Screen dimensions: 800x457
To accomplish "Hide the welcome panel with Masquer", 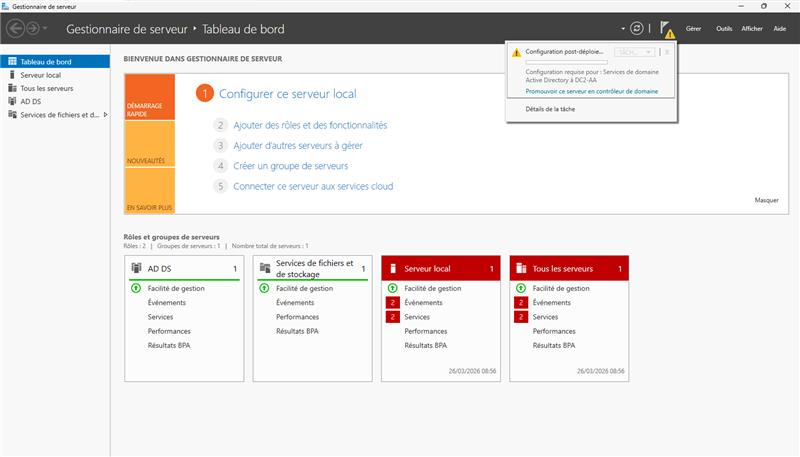I will 766,200.
